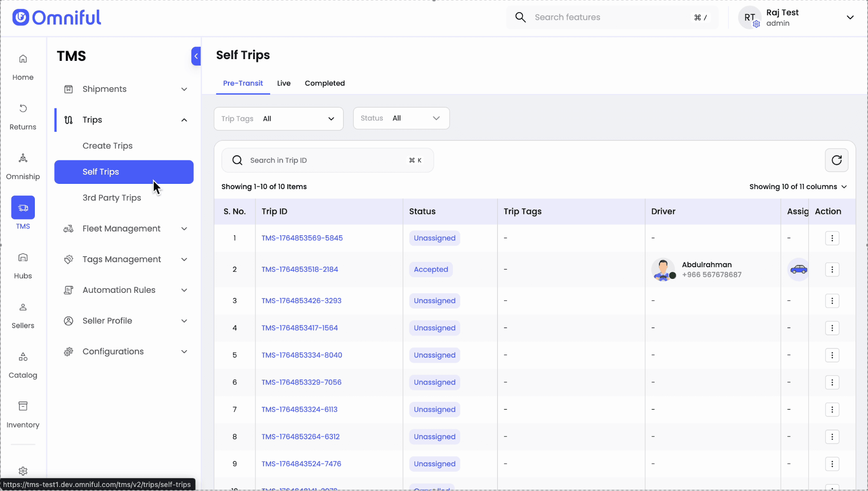The width and height of the screenshot is (868, 491).
Task: Open the Trip Tags filter dropdown
Action: [x=278, y=119]
